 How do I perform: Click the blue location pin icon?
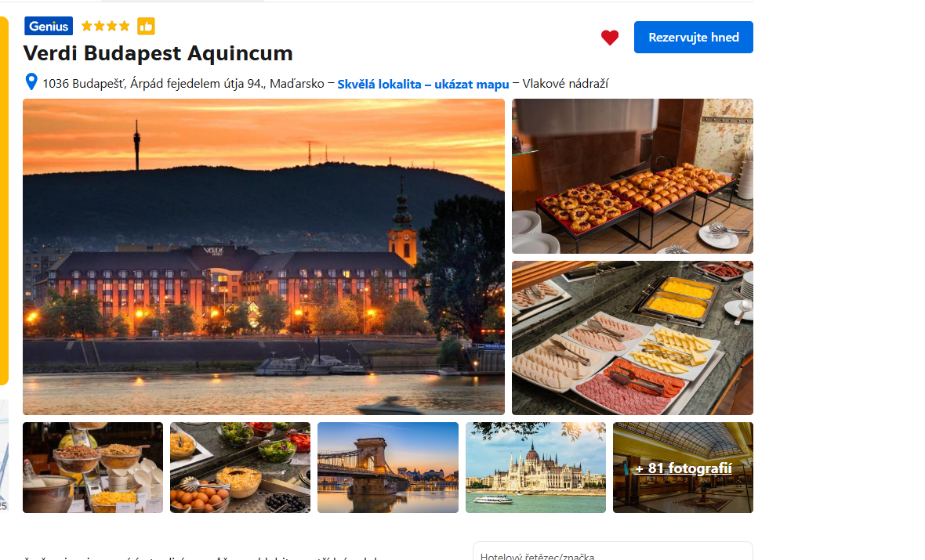31,82
